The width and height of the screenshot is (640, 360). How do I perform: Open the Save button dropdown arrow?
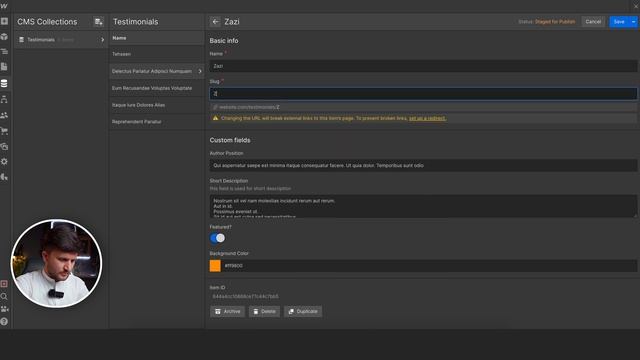point(633,22)
